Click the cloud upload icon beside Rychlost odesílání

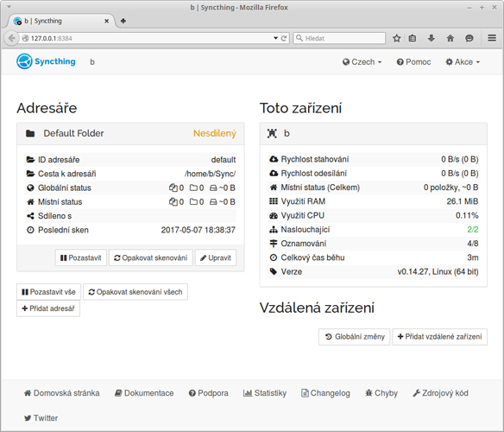pos(274,173)
